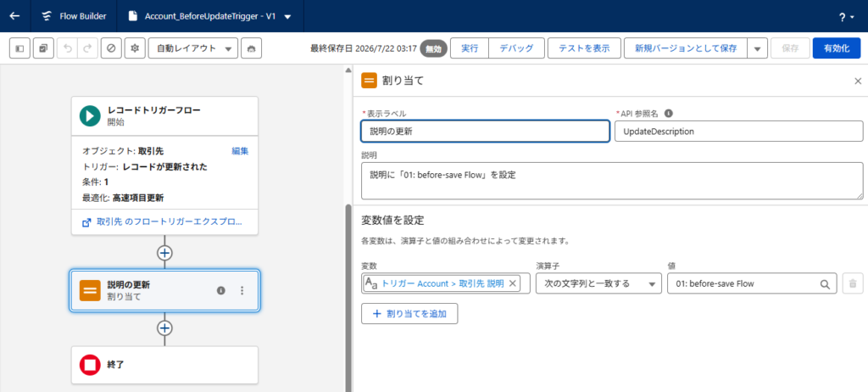Click トリガー: レコードが更新された text
The height and width of the screenshot is (392, 868).
pyautogui.click(x=144, y=166)
